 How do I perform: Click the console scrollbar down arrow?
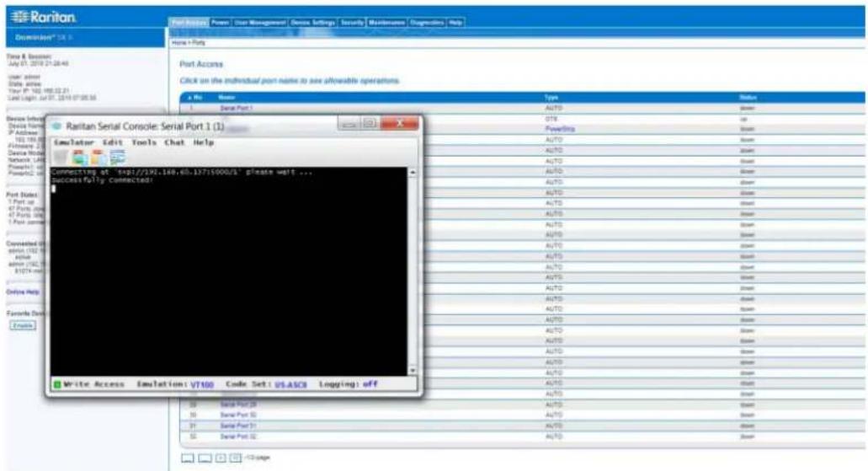(x=413, y=370)
